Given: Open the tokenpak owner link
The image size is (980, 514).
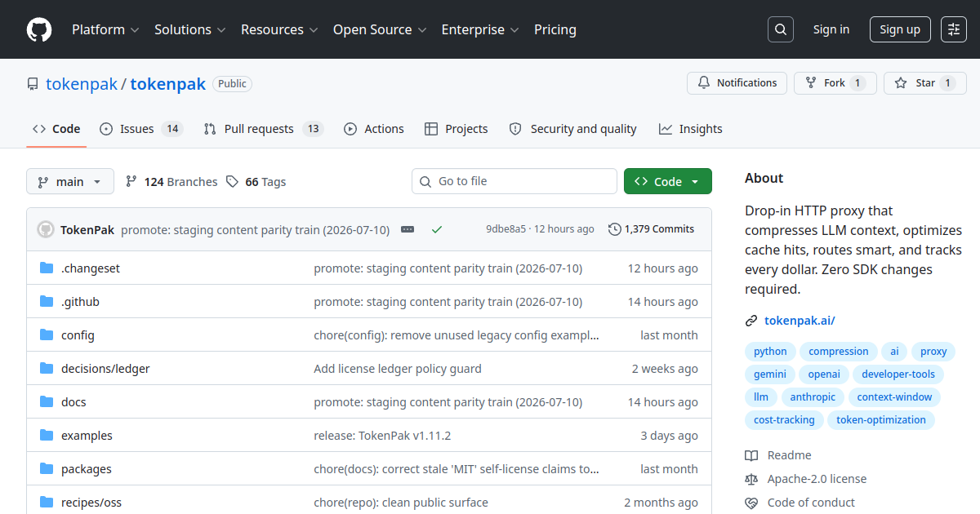Looking at the screenshot, I should pos(82,84).
